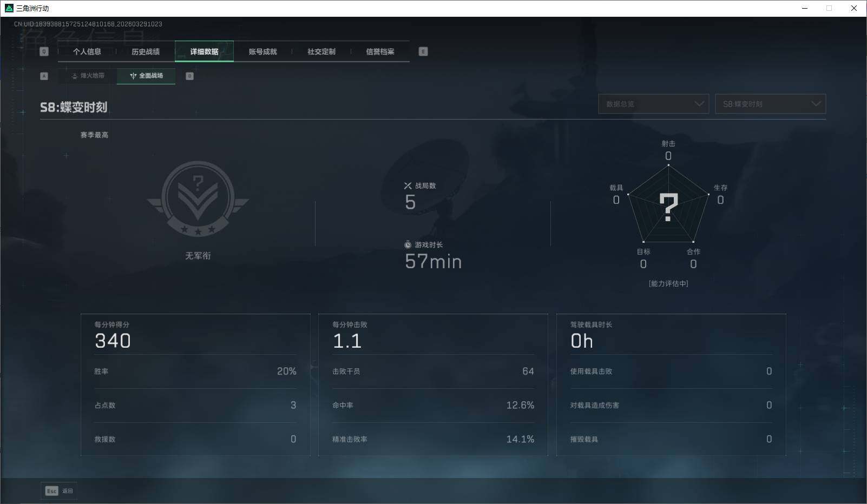Click the 每分钟得分 value 340
This screenshot has width=867, height=504.
(113, 341)
